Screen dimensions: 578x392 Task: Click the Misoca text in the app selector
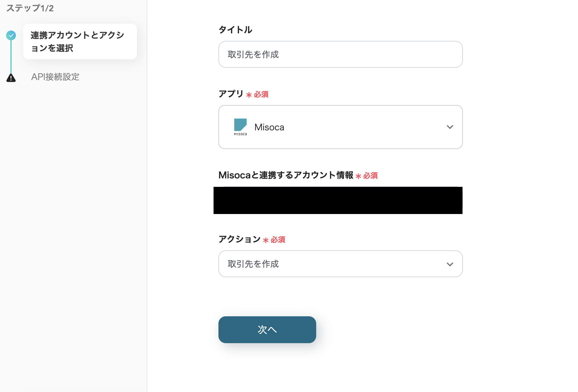(x=269, y=127)
